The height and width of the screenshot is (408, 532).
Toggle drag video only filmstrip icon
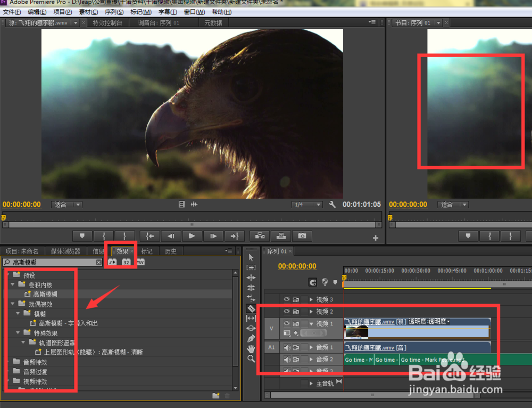[x=181, y=205]
